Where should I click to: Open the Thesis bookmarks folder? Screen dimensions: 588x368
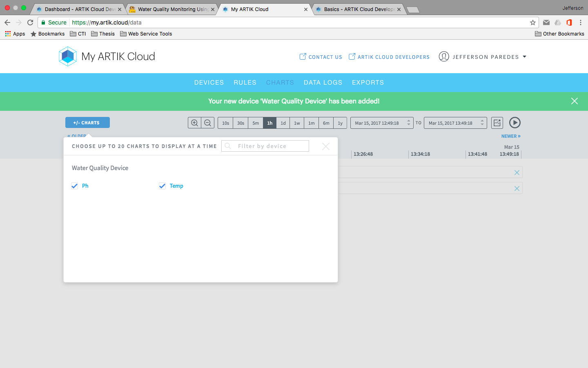point(103,34)
